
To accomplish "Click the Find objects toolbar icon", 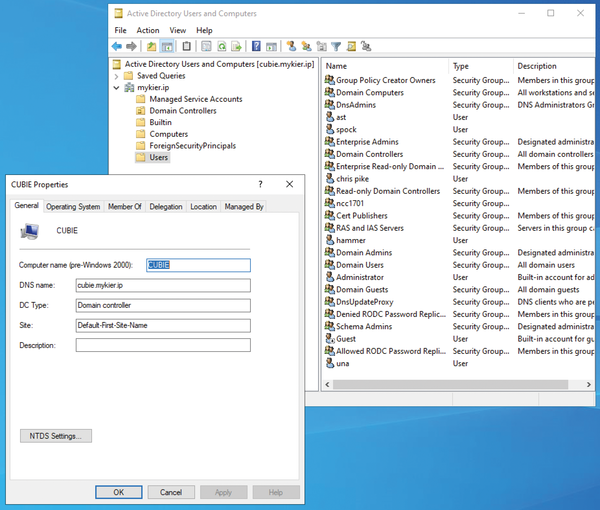I will 351,47.
